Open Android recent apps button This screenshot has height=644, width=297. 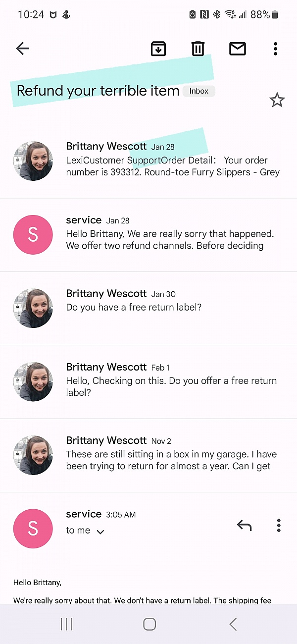pyautogui.click(x=66, y=624)
